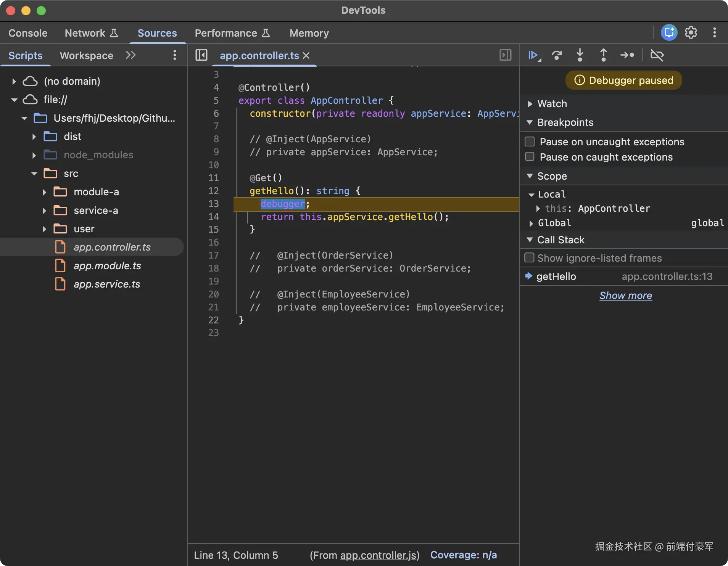The height and width of the screenshot is (566, 728).
Task: Click the Step into function arrow icon
Action: coord(580,55)
